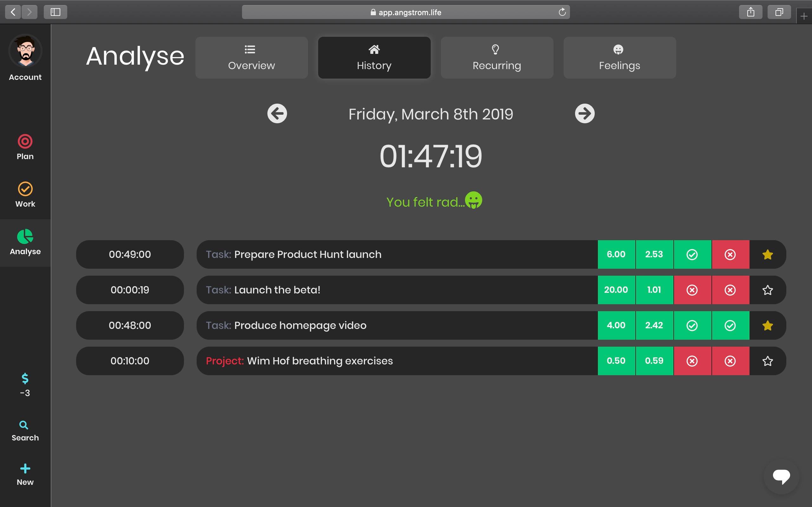Go to the previous day with the left arrow
Viewport: 812px width, 507px height.
(x=277, y=114)
